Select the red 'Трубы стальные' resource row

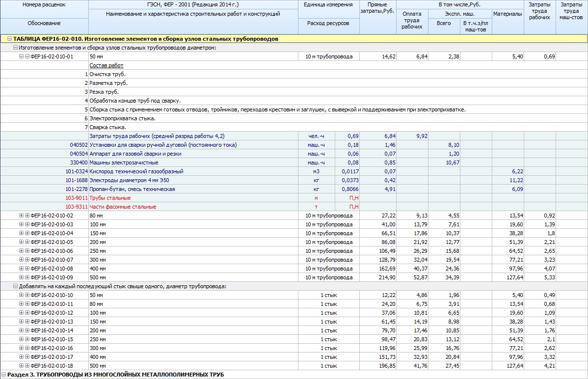[x=294, y=198]
